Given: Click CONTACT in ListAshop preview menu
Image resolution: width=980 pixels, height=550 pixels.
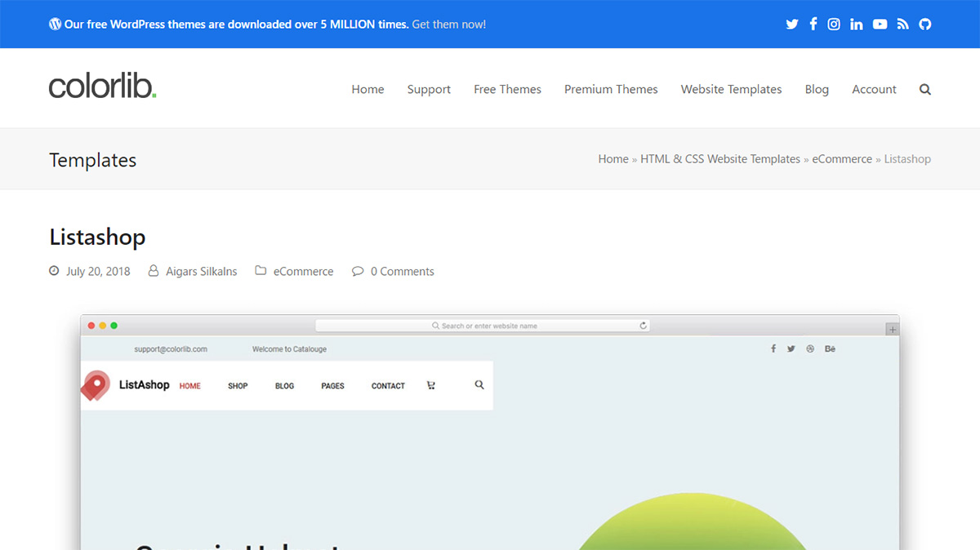Looking at the screenshot, I should (388, 386).
